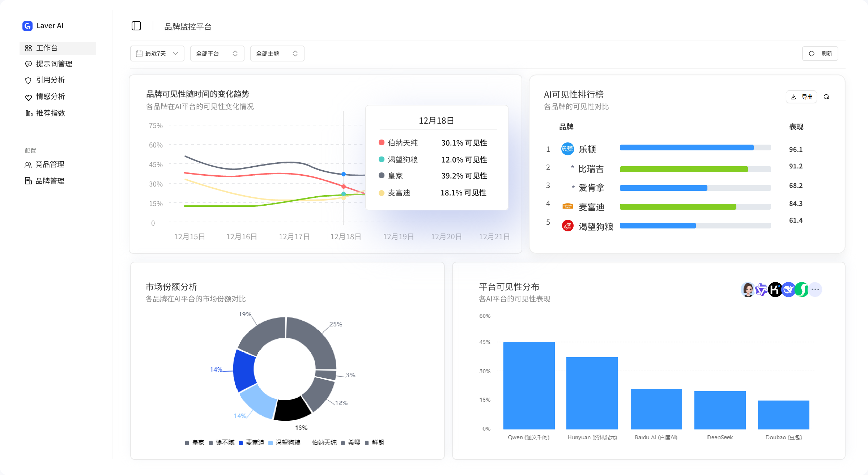Viewport: 868px width, 475px height.
Task: Open 提示词管理 in the sidebar
Action: pos(54,64)
